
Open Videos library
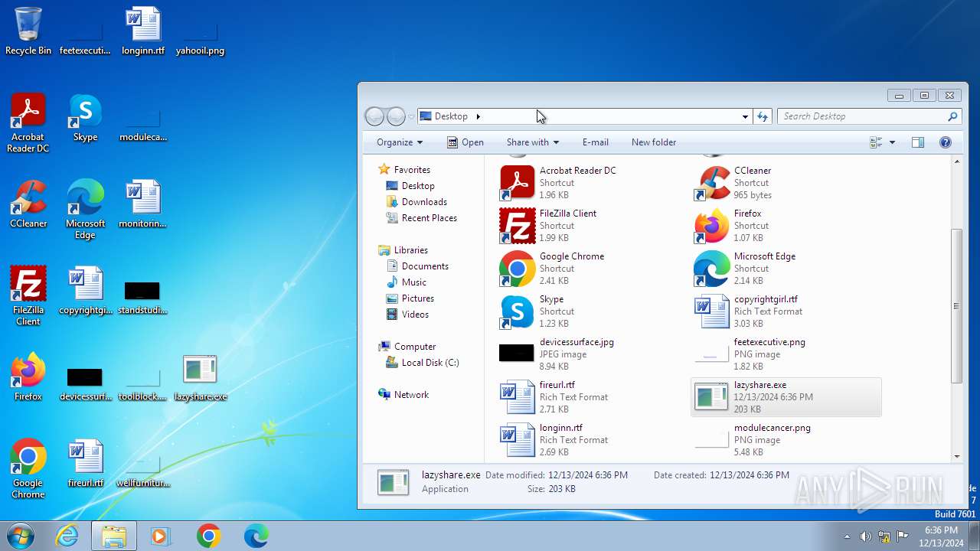point(415,315)
